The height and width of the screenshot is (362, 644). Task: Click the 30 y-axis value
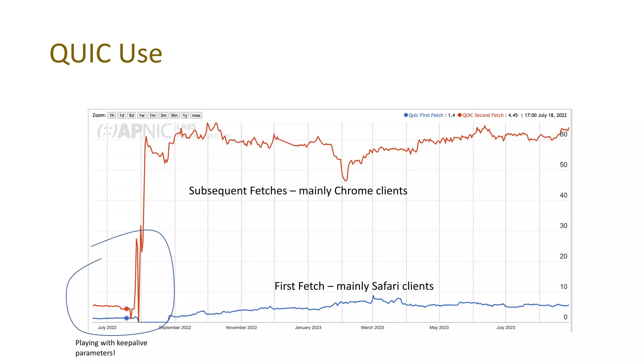[563, 226]
